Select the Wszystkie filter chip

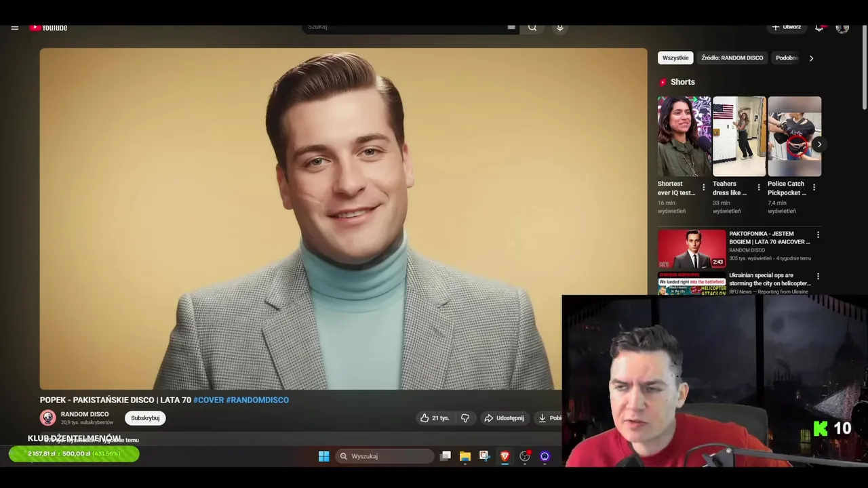(675, 58)
